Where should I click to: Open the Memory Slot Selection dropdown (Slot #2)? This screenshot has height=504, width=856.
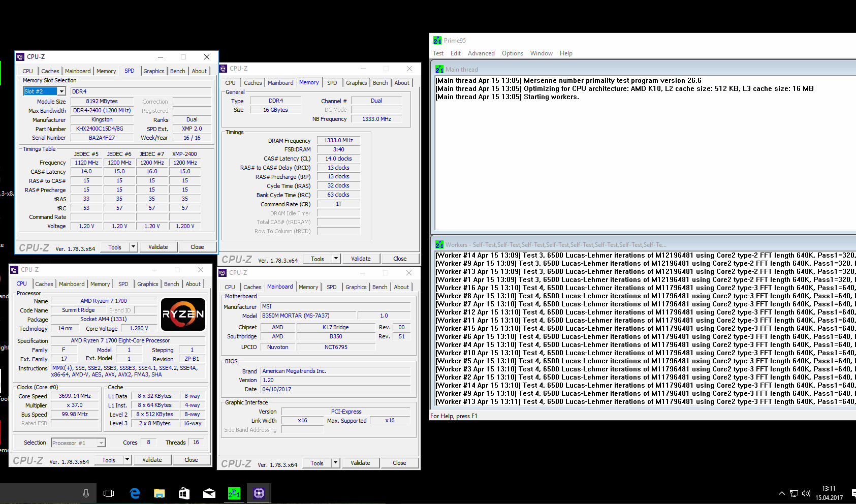(61, 91)
